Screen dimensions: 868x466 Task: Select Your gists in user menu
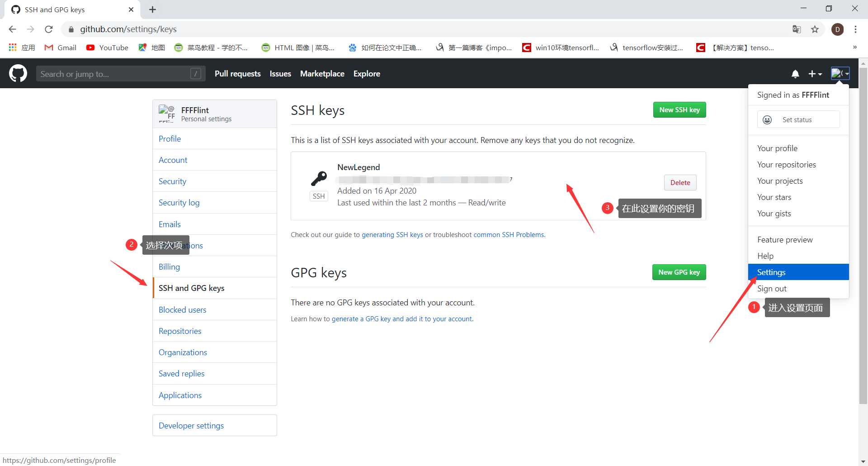click(x=798, y=214)
